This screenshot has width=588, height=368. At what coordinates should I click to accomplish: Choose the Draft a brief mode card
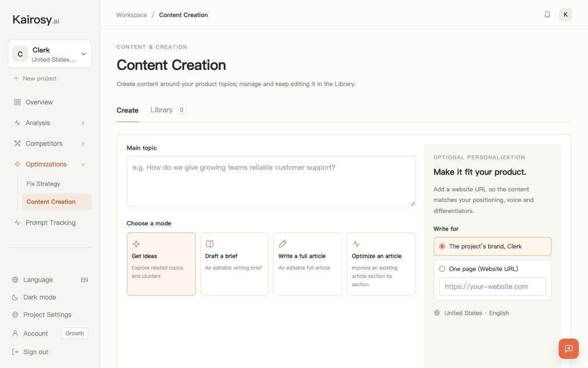click(x=234, y=264)
